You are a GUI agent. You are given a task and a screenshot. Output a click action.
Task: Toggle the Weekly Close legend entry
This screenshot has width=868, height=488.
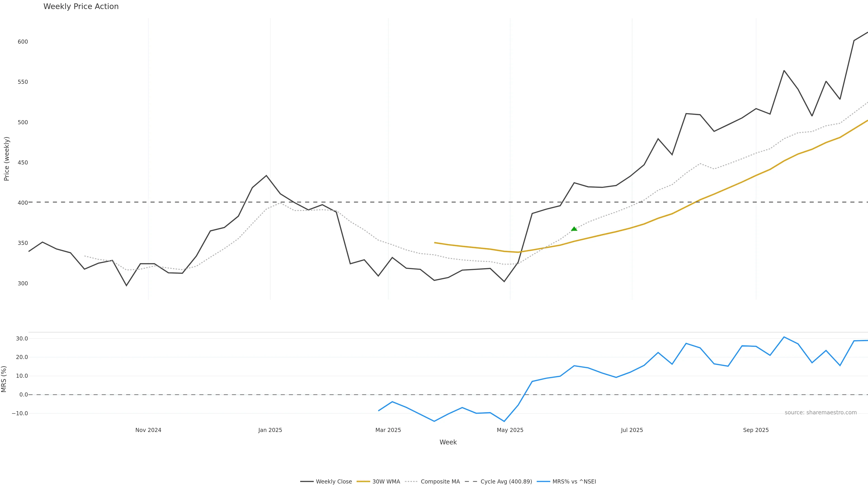334,482
